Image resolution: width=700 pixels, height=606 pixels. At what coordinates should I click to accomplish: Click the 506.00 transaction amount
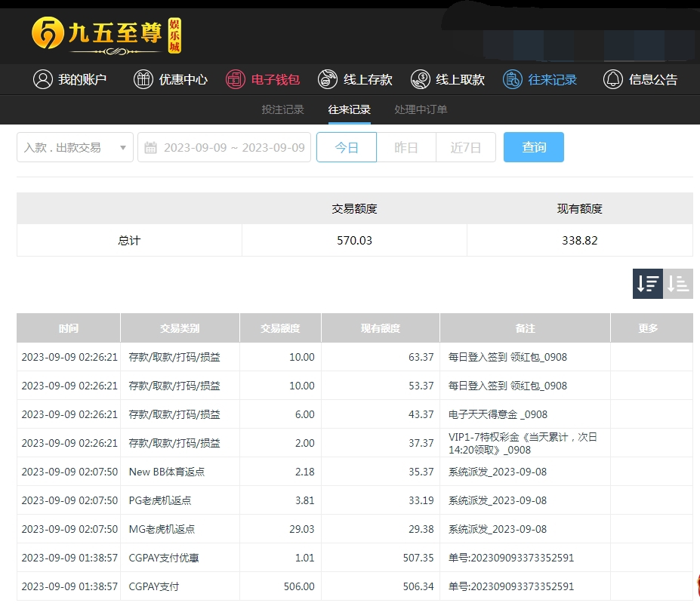[299, 586]
